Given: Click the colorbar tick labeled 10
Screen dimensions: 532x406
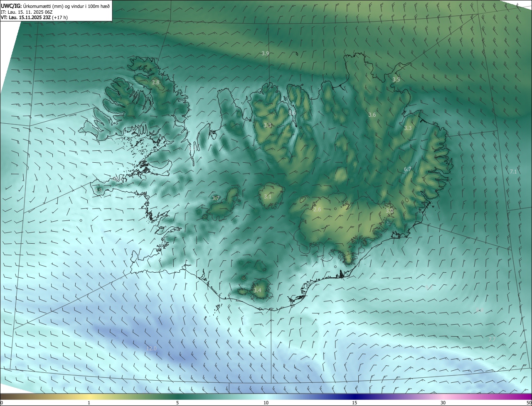Looking at the screenshot, I should [x=266, y=403].
